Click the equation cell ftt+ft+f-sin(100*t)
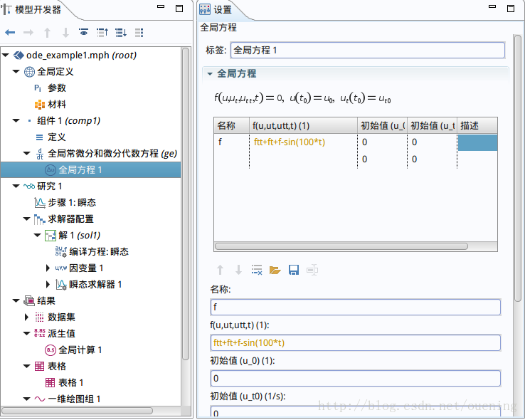 point(303,142)
